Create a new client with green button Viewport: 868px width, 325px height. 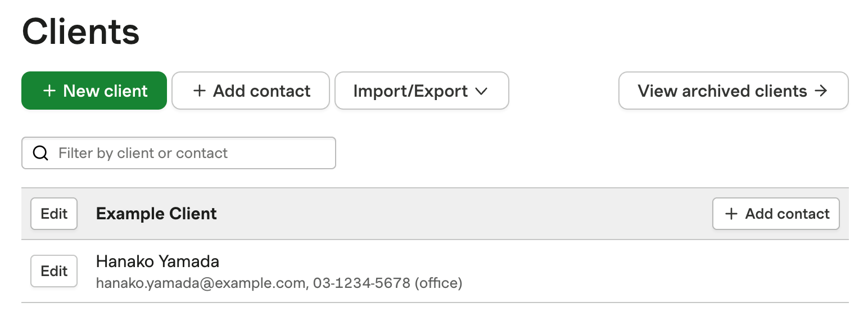pos(94,91)
